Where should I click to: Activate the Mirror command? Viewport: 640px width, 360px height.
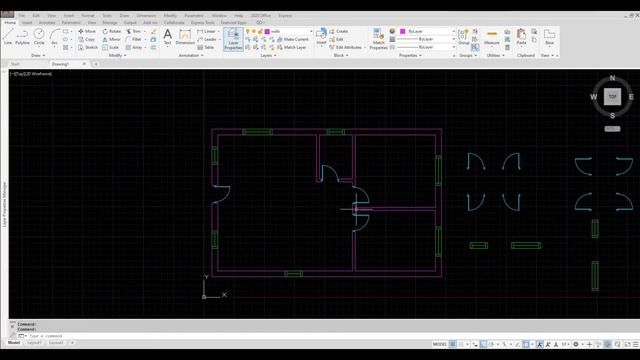pyautogui.click(x=111, y=39)
